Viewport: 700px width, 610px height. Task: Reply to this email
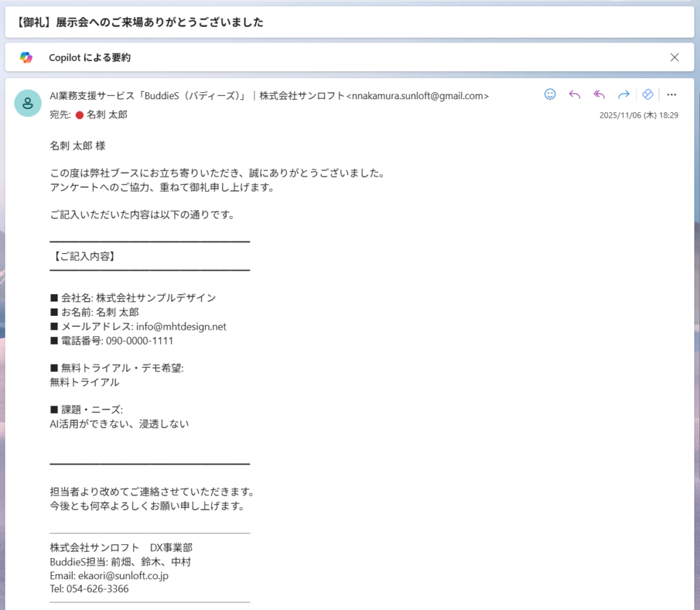(574, 94)
